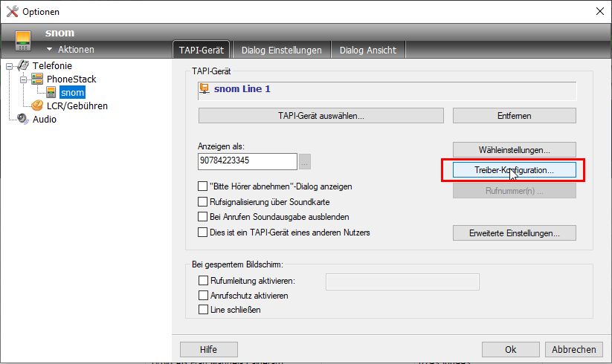
Task: Open the Dialog Ansicht tab
Action: 367,50
